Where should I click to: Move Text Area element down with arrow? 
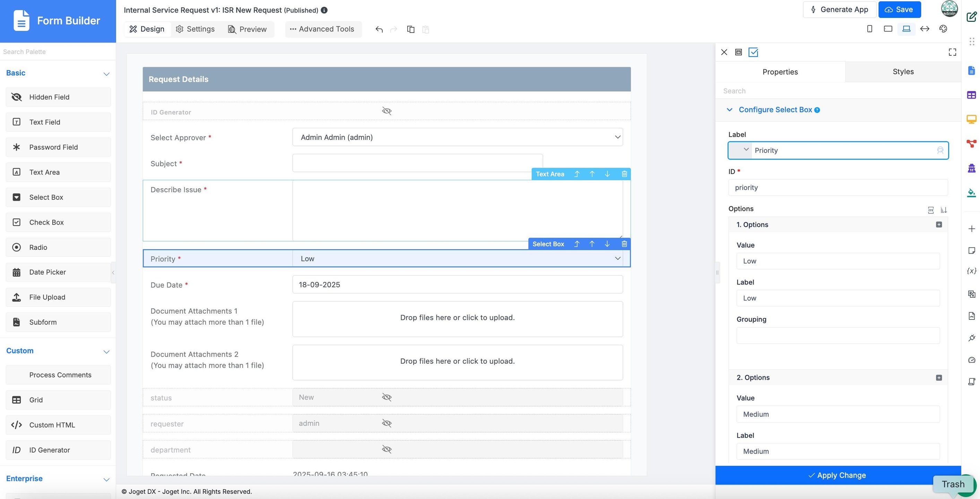pyautogui.click(x=607, y=174)
